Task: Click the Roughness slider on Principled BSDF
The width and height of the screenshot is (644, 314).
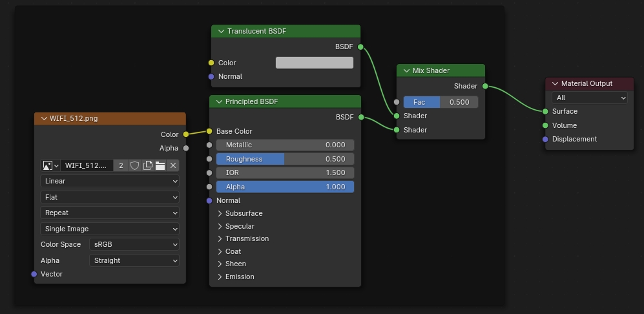Action: [285, 159]
